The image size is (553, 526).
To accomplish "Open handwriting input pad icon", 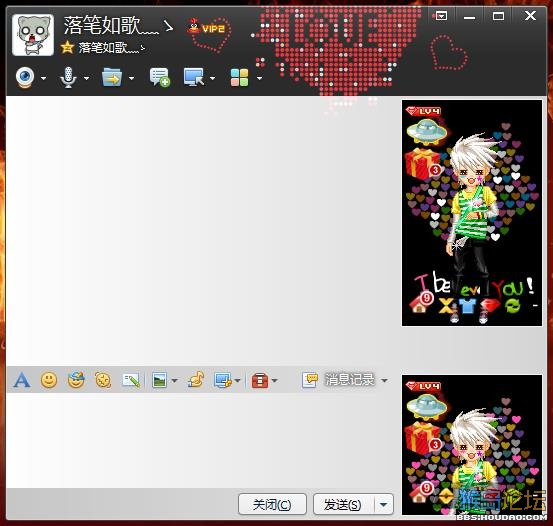I will click(x=131, y=380).
